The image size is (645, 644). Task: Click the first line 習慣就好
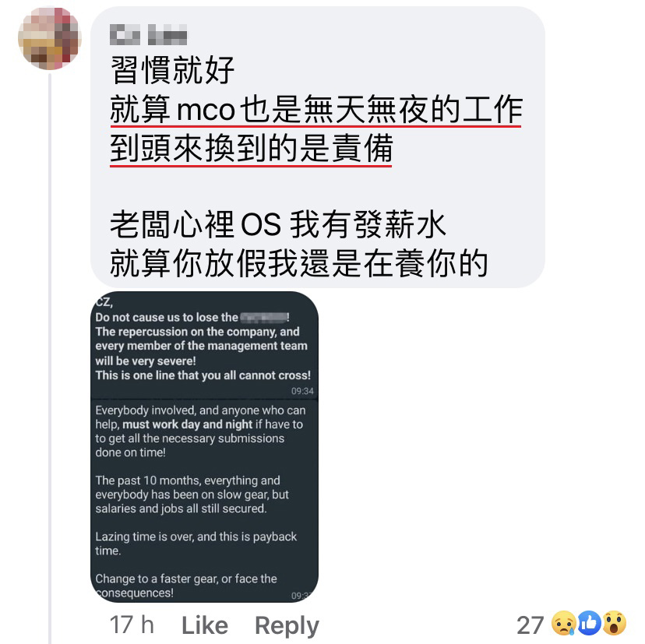172,70
